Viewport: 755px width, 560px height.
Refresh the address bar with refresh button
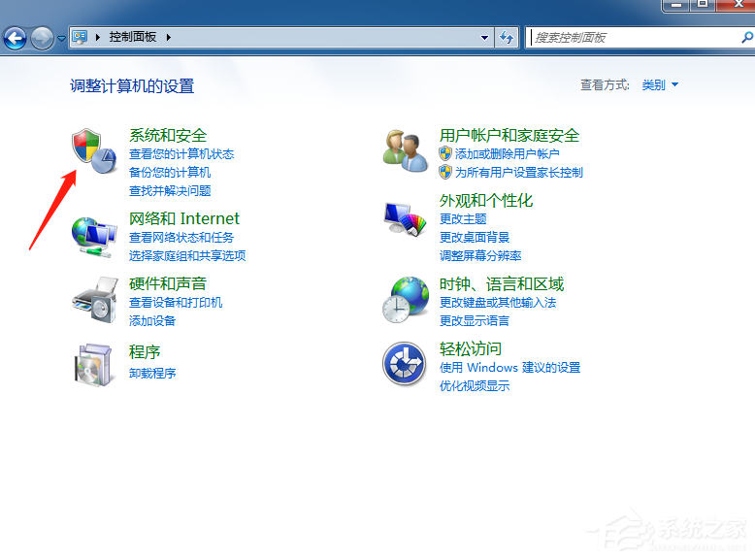506,38
